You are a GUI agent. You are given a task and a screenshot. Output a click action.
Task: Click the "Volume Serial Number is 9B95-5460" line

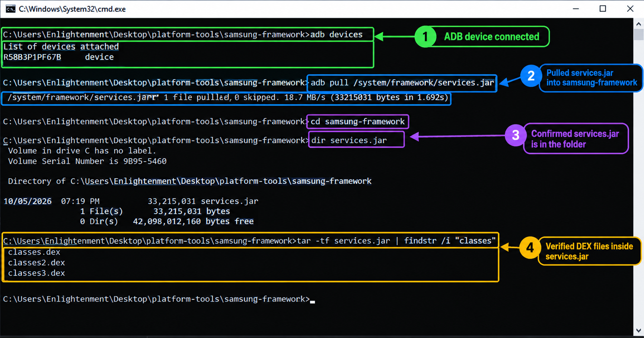87,161
